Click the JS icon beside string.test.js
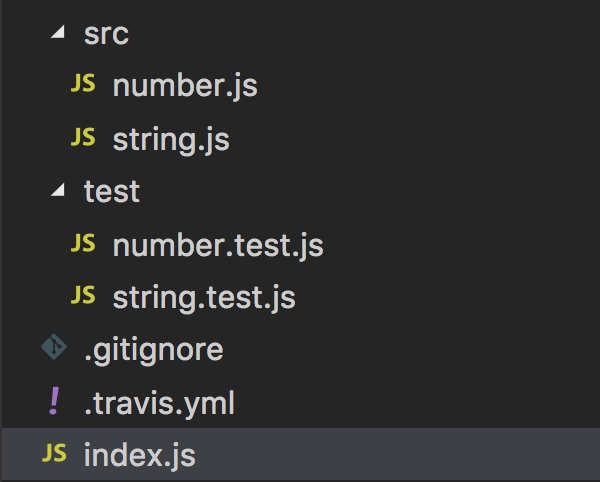Viewport: 600px width, 482px height. pos(84,296)
